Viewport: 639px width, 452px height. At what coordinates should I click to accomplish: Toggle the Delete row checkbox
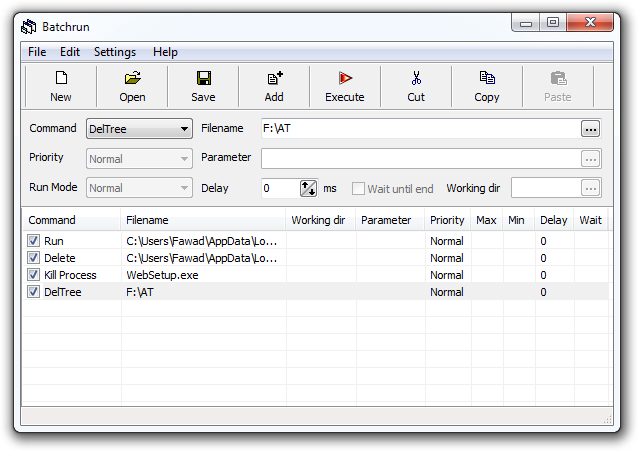click(33, 258)
